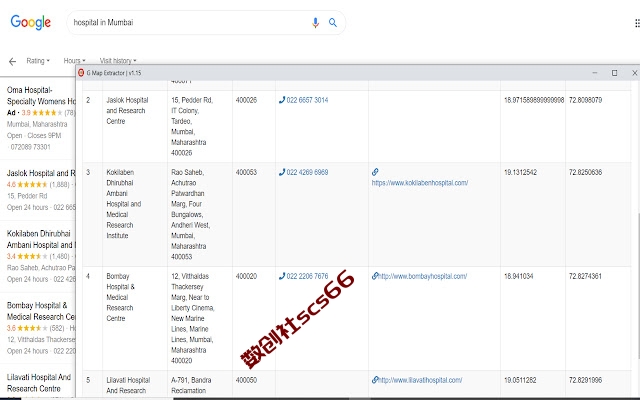Call the number 022 4269 6969

pyautogui.click(x=307, y=172)
